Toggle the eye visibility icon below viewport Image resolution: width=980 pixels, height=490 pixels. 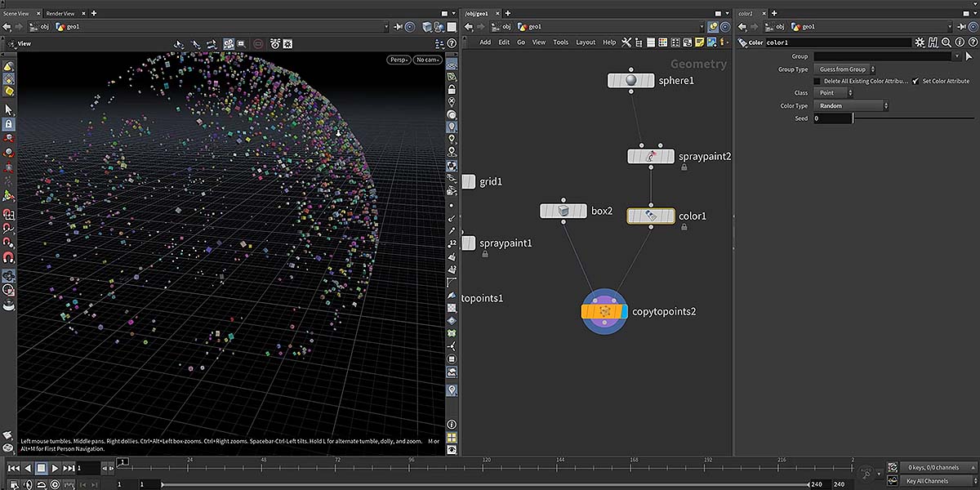[452, 448]
